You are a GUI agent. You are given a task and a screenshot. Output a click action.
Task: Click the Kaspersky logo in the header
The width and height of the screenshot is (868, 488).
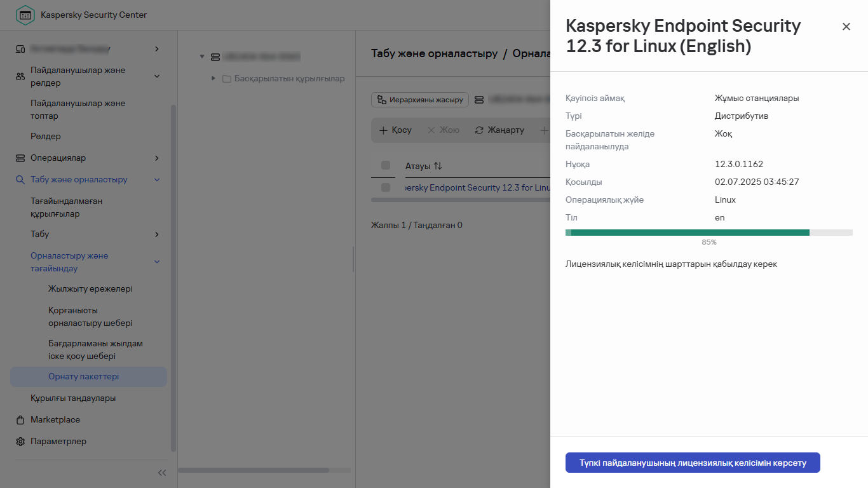pos(25,15)
